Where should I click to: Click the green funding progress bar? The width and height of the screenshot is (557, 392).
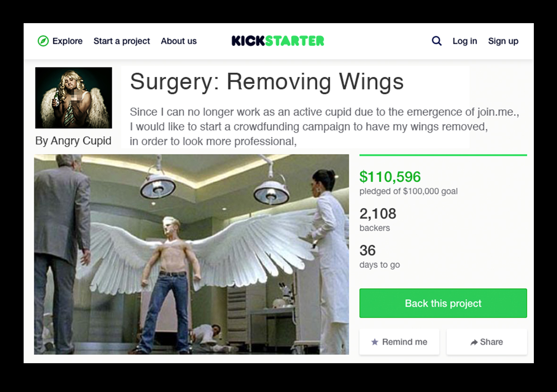point(443,155)
